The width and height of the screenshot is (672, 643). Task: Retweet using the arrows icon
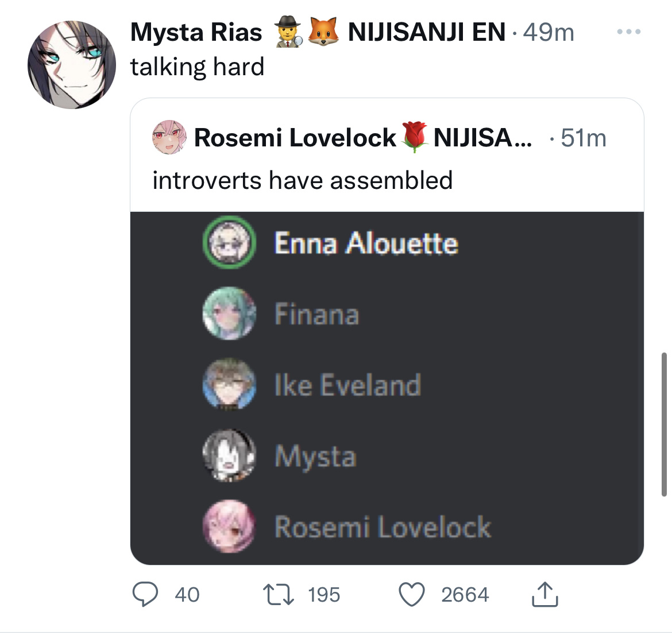[x=279, y=595]
